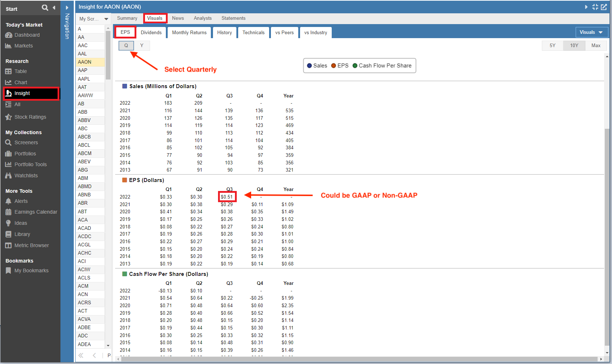Switch range to Max
This screenshot has height=364, width=612.
(596, 46)
